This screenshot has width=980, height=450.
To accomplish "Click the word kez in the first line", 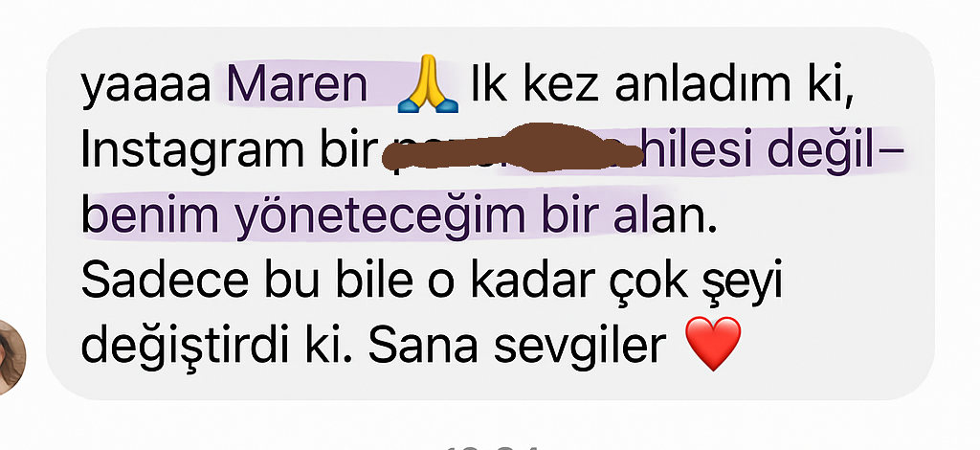I will (x=560, y=87).
